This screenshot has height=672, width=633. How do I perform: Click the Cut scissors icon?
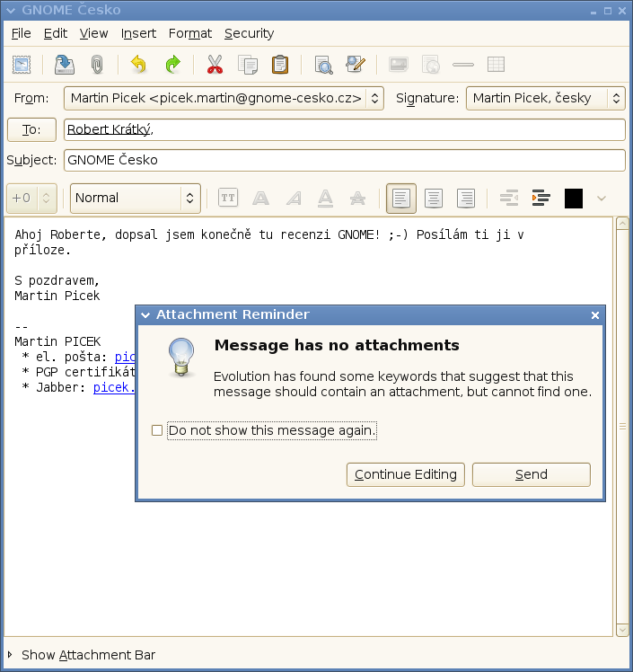(x=215, y=65)
